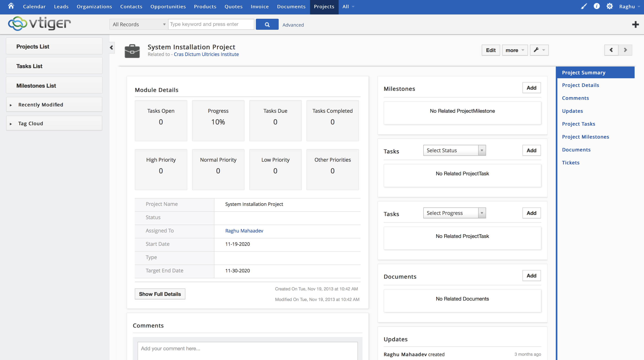The image size is (644, 360).
Task: Click the add new record plus icon
Action: click(636, 24)
